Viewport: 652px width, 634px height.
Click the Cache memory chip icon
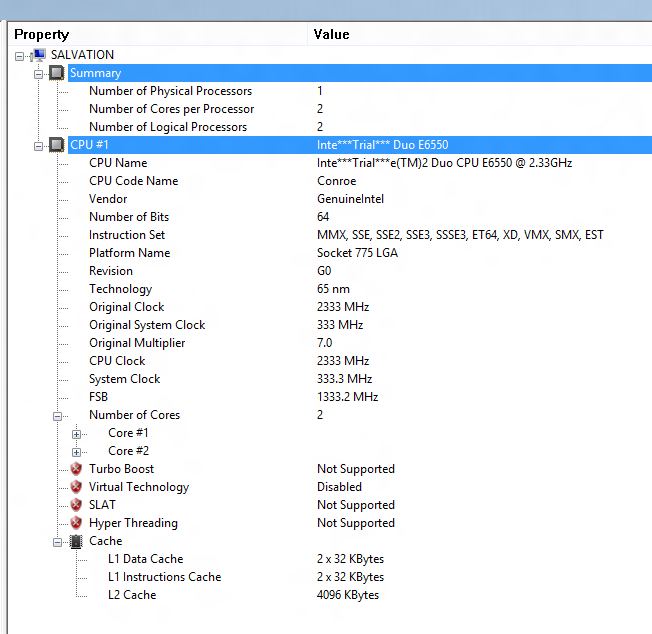tap(76, 541)
